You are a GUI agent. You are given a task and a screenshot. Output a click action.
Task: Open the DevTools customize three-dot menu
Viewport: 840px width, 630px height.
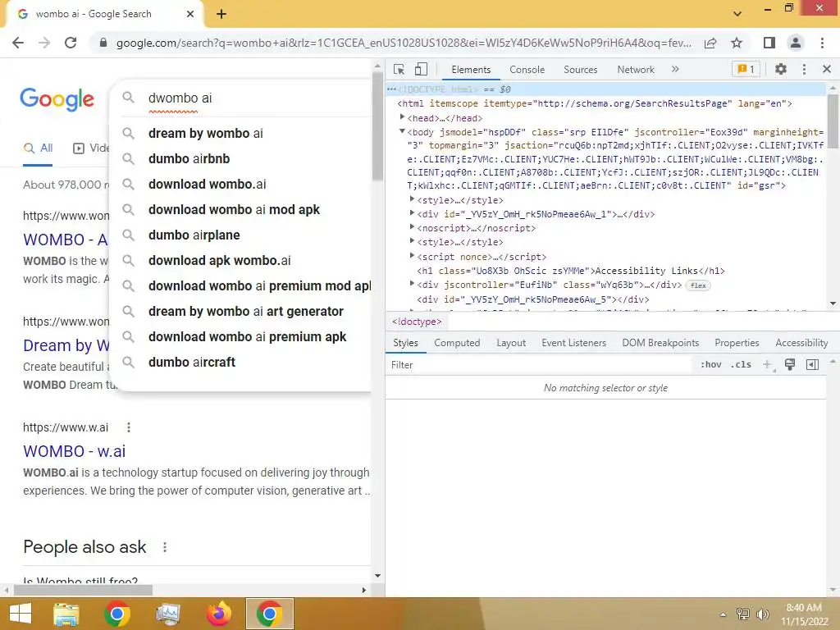(804, 69)
